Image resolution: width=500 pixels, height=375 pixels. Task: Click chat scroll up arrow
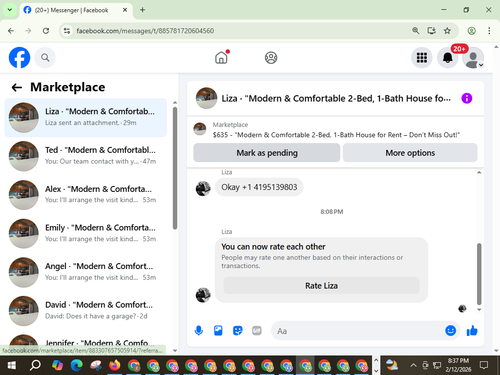(x=479, y=172)
